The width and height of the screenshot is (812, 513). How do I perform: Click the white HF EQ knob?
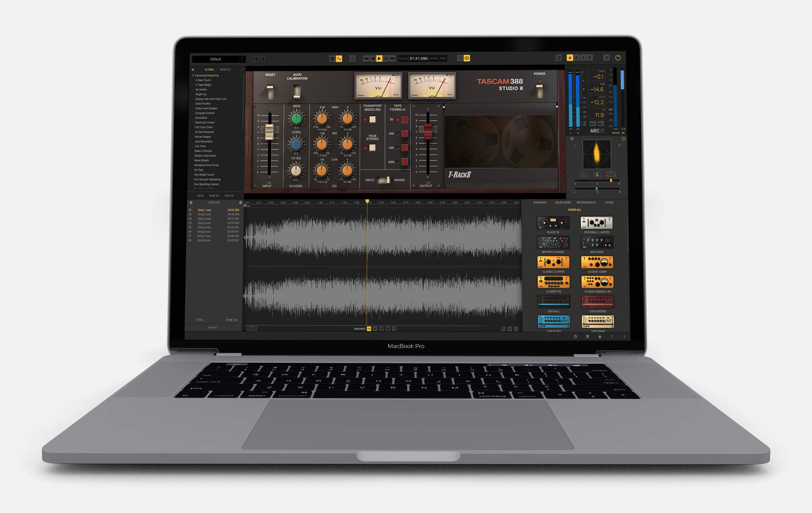pos(296,171)
